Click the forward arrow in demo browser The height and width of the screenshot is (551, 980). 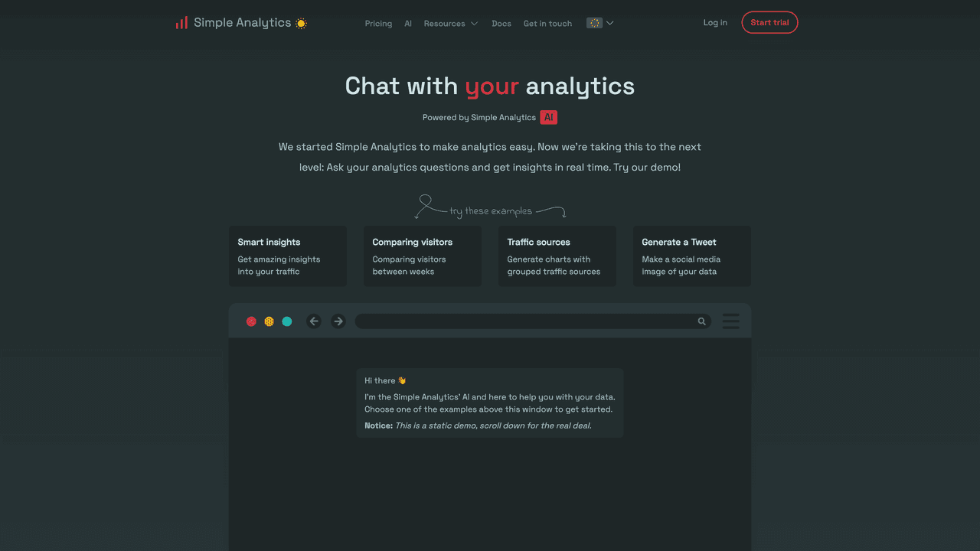click(338, 321)
